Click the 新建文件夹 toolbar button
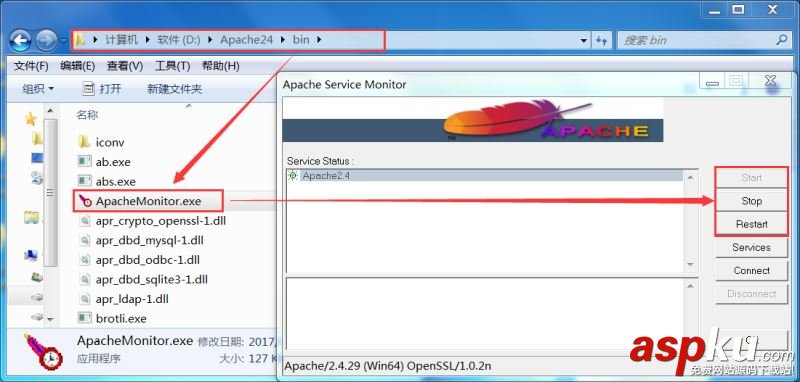800x382 pixels. (174, 89)
